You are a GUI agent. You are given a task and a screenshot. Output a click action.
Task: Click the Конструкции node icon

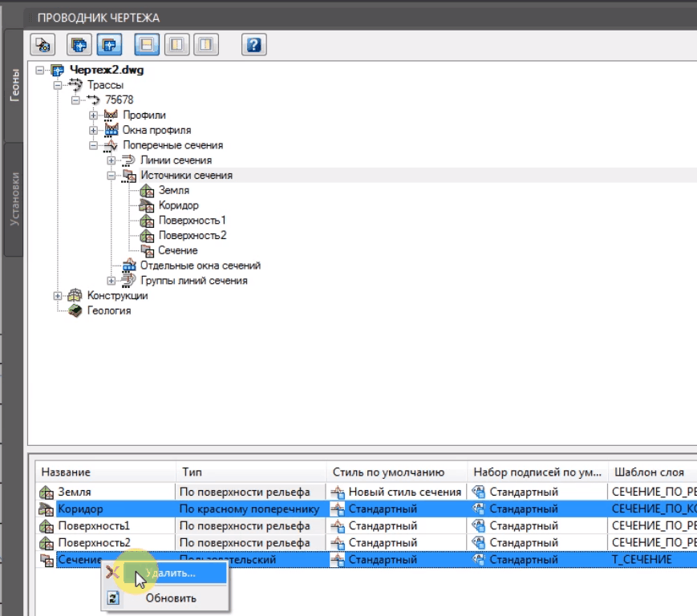click(75, 296)
